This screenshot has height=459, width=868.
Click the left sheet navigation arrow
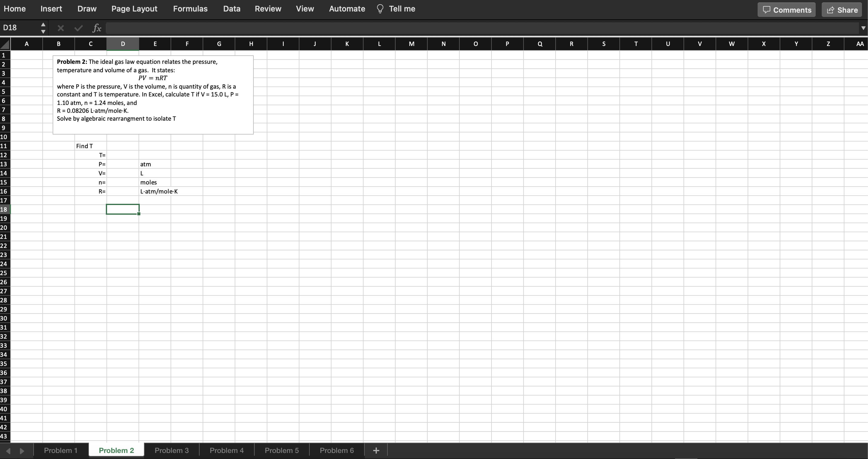click(x=8, y=451)
